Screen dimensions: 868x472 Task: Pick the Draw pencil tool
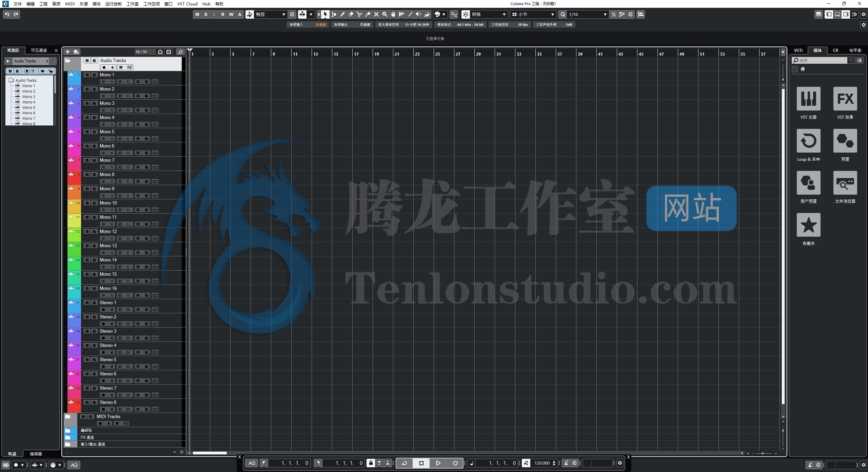coord(342,14)
